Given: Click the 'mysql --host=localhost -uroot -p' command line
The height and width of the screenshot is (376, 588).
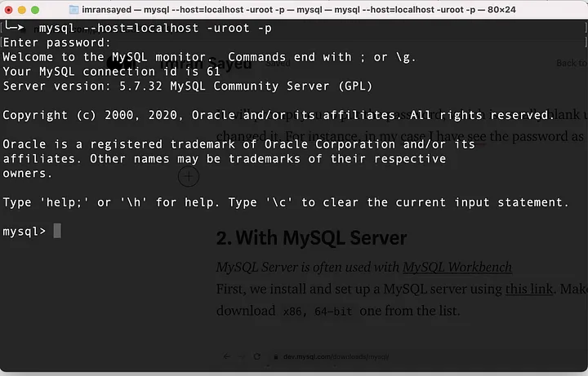Looking at the screenshot, I should click(155, 28).
